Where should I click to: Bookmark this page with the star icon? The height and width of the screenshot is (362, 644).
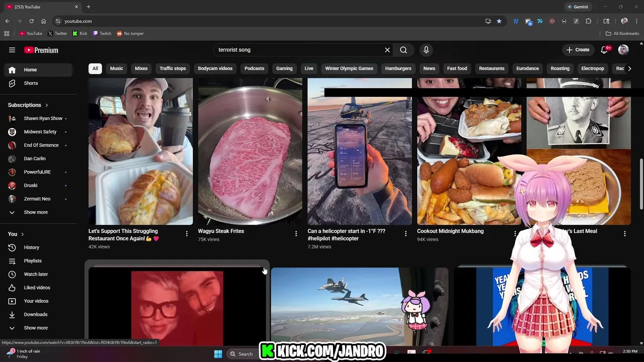click(499, 21)
